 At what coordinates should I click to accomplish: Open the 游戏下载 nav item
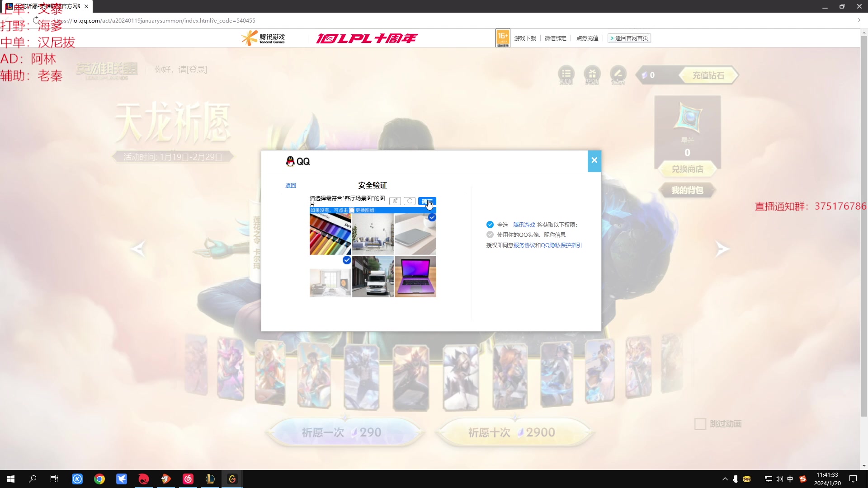(x=525, y=38)
